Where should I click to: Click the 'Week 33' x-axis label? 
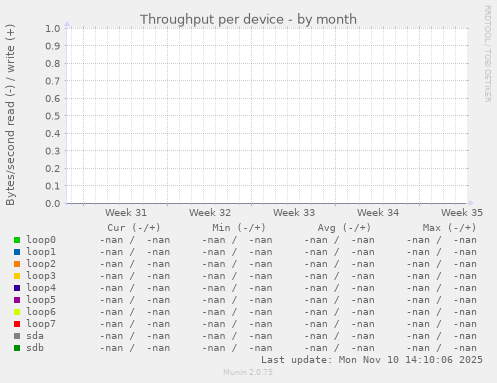(x=294, y=213)
